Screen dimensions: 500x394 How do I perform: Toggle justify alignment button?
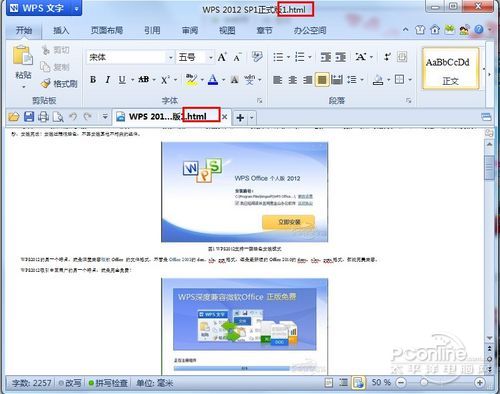click(x=322, y=80)
